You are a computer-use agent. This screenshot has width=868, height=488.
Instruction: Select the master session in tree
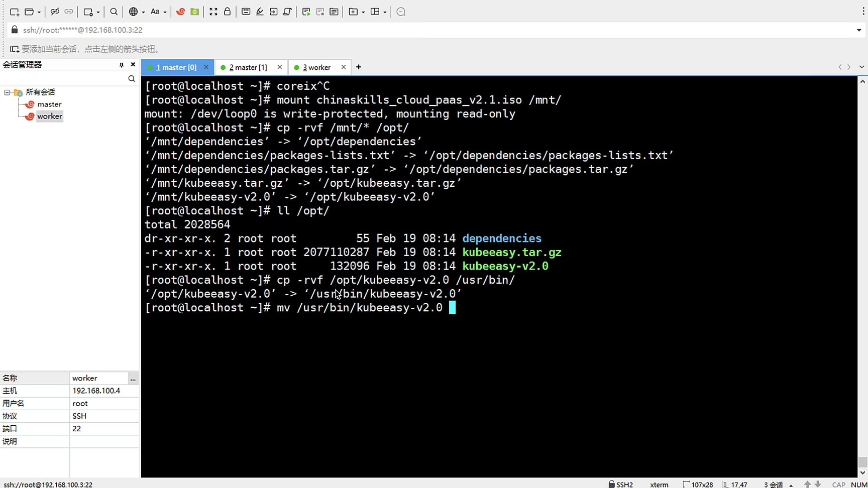pyautogui.click(x=49, y=104)
